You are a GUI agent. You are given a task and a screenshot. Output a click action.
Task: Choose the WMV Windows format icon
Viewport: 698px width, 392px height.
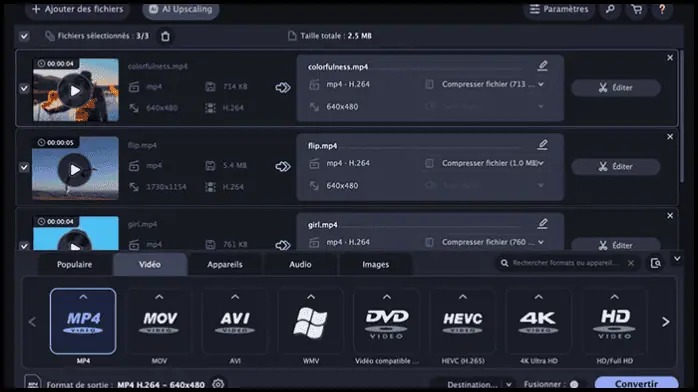point(311,321)
